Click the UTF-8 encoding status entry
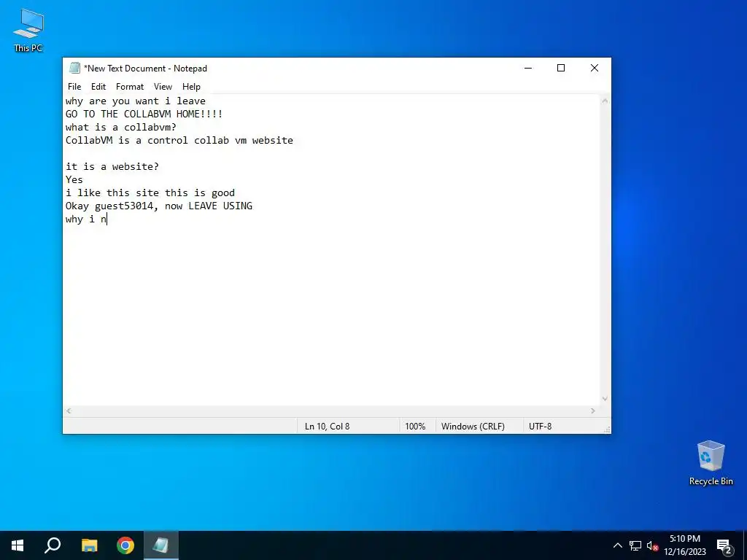The height and width of the screenshot is (560, 747). (x=541, y=426)
